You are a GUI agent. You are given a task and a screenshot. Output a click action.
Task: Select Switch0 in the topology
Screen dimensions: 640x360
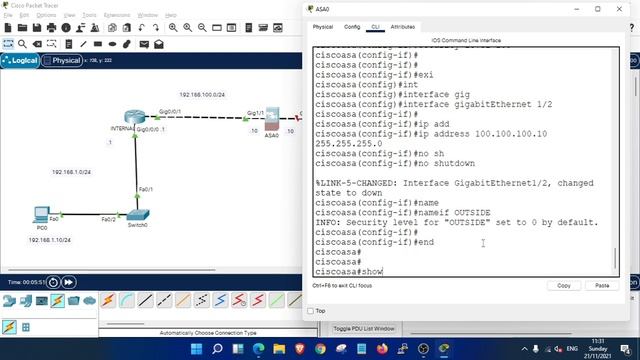(138, 215)
